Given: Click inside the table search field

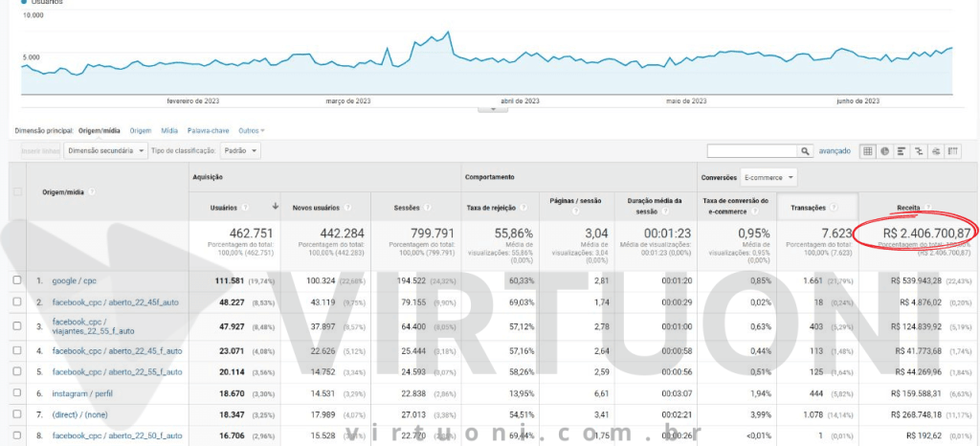Looking at the screenshot, I should point(752,151).
